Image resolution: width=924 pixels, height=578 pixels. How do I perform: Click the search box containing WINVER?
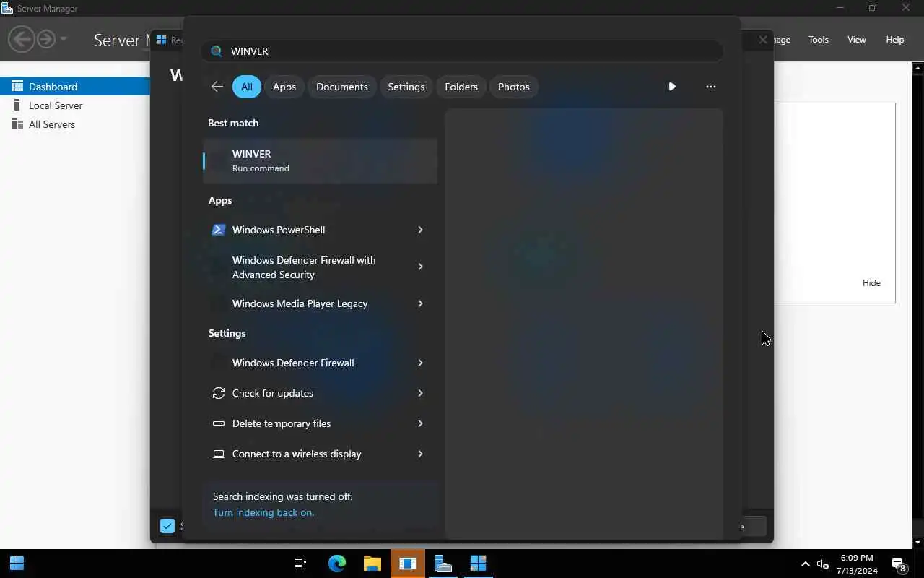coord(462,51)
